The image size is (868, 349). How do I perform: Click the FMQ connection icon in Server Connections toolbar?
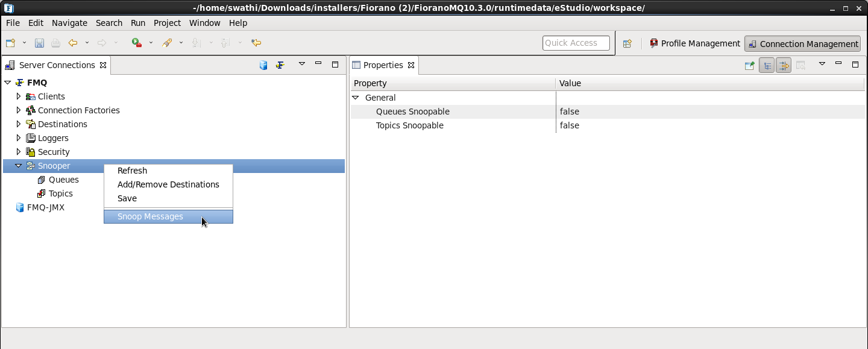[x=280, y=65]
